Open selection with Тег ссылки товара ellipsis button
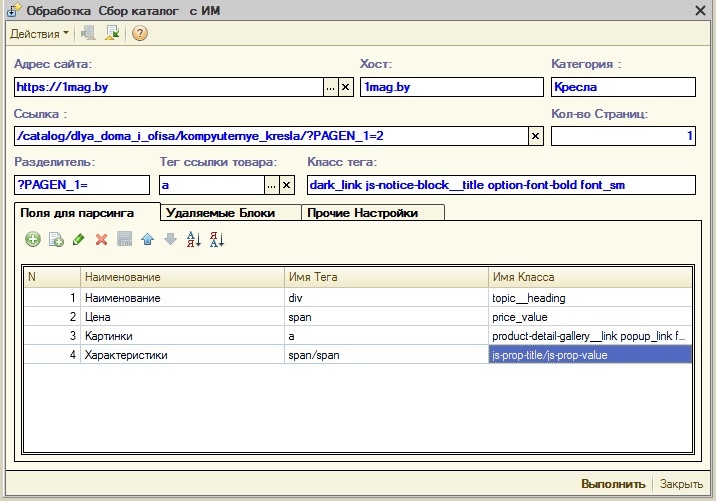The height and width of the screenshot is (501, 716). pyautogui.click(x=272, y=185)
